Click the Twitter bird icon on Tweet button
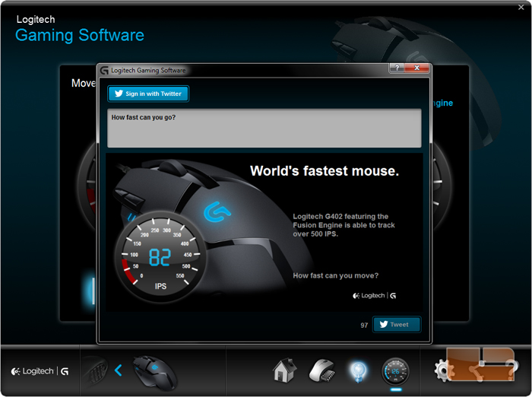532x397 pixels. [384, 324]
